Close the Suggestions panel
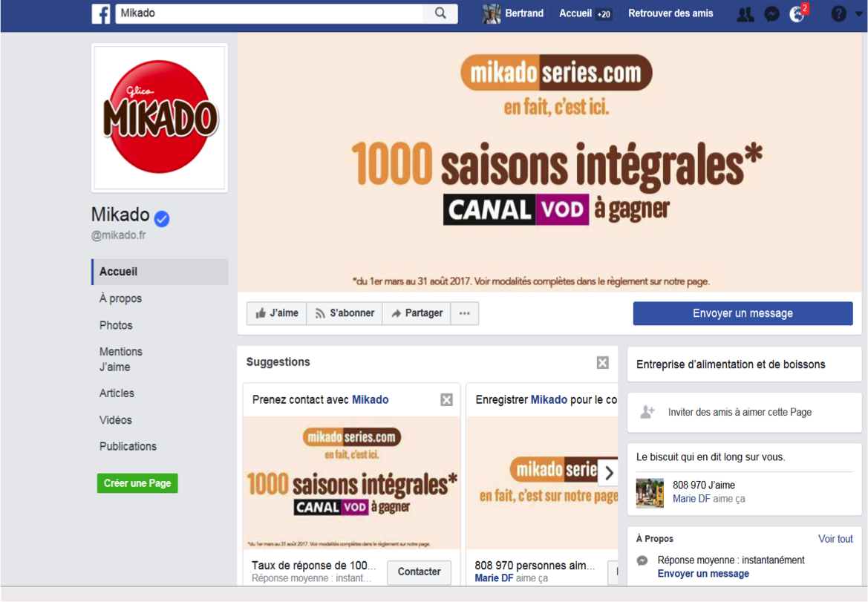 (x=603, y=362)
